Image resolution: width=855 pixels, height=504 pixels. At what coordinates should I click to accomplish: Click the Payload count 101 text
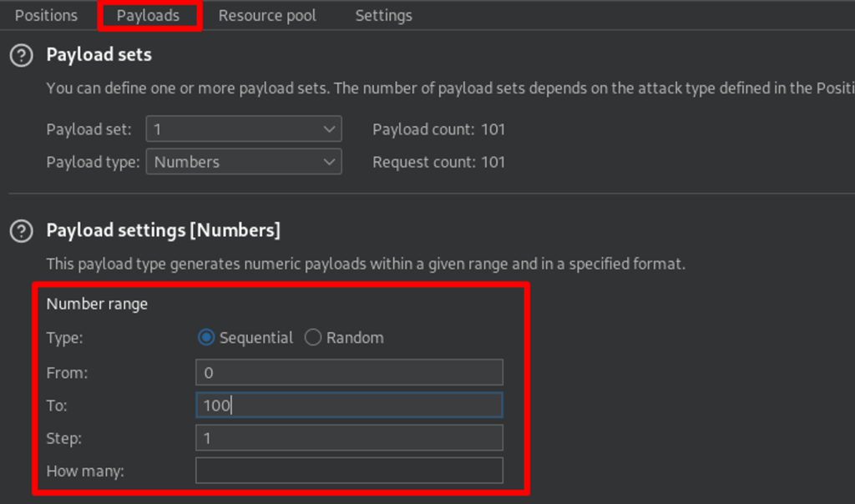click(438, 129)
